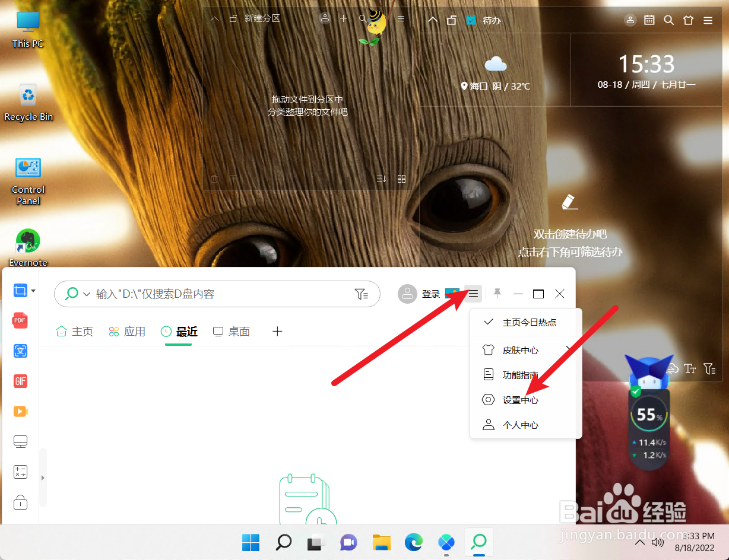Switch to the 应用 tab
Image resolution: width=729 pixels, height=560 pixels.
pos(127,332)
